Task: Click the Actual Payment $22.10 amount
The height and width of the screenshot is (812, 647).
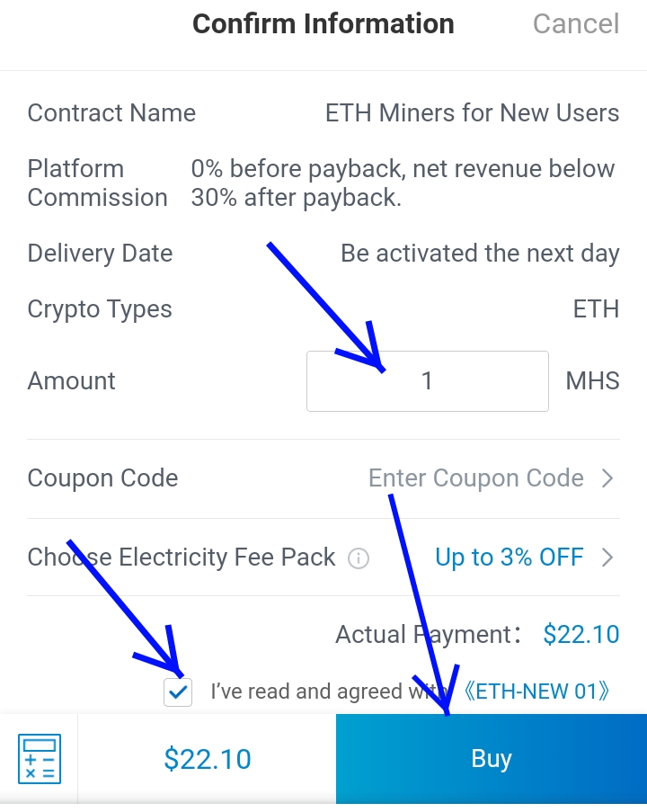Action: click(581, 635)
